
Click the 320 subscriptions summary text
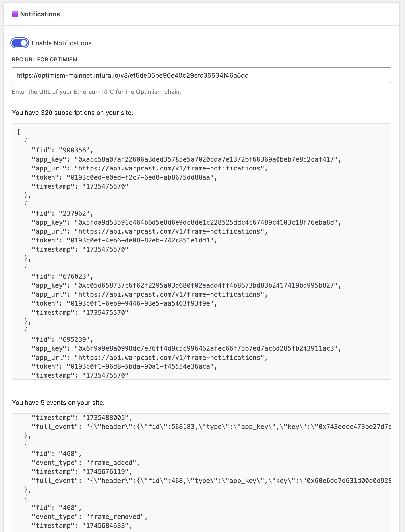pos(73,113)
